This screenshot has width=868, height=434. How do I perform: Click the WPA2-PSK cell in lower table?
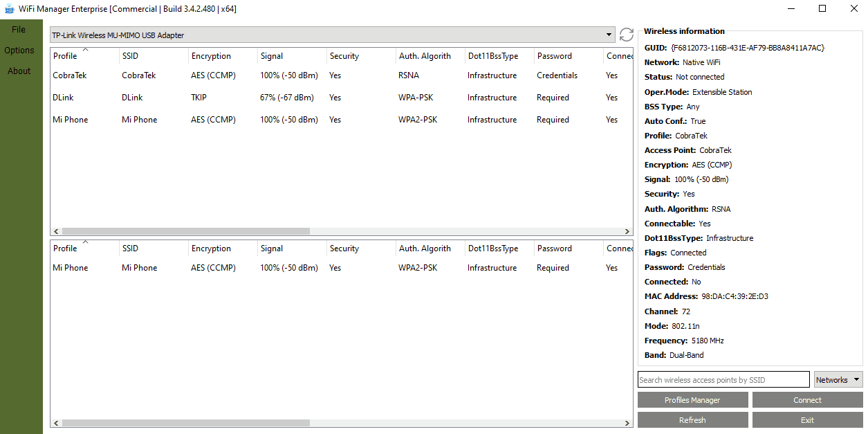tap(418, 268)
